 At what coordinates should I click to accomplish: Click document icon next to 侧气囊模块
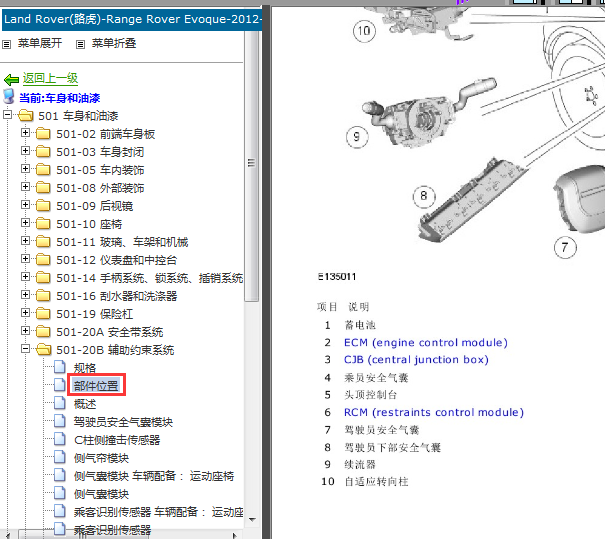59,493
